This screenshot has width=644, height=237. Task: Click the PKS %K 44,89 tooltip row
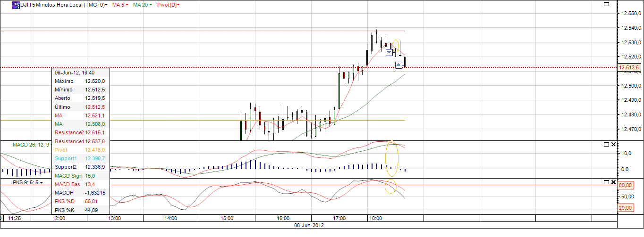[81, 210]
